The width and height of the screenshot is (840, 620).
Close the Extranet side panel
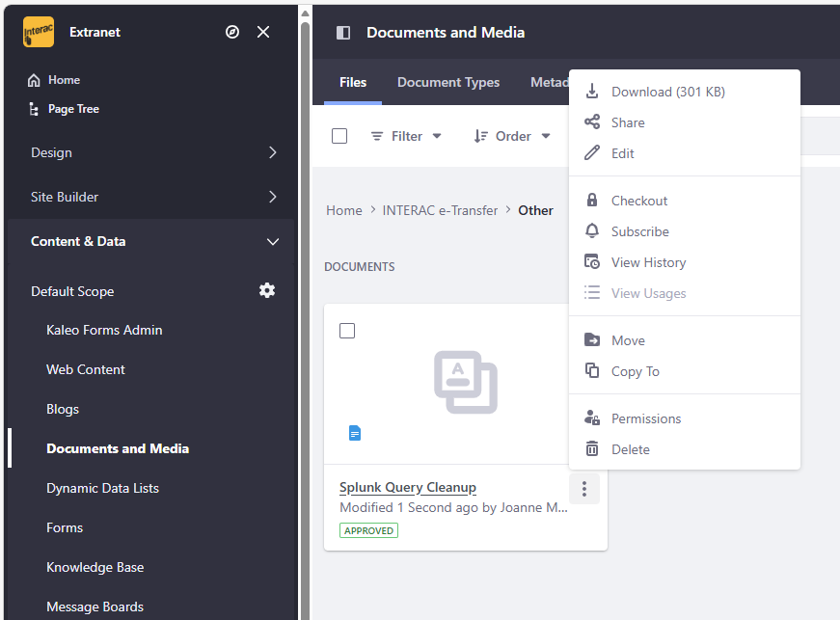263,32
